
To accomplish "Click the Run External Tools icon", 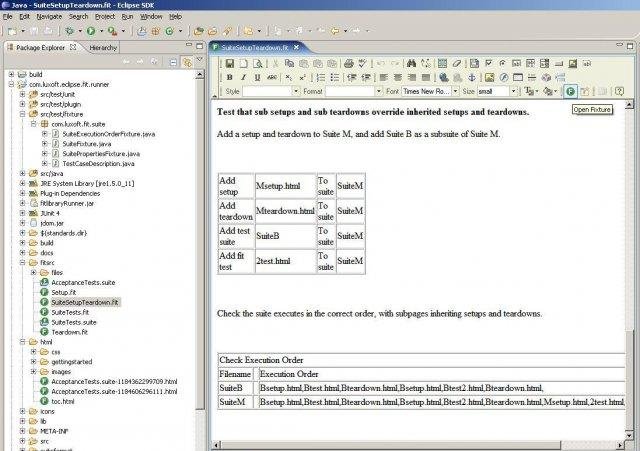I will coord(112,31).
